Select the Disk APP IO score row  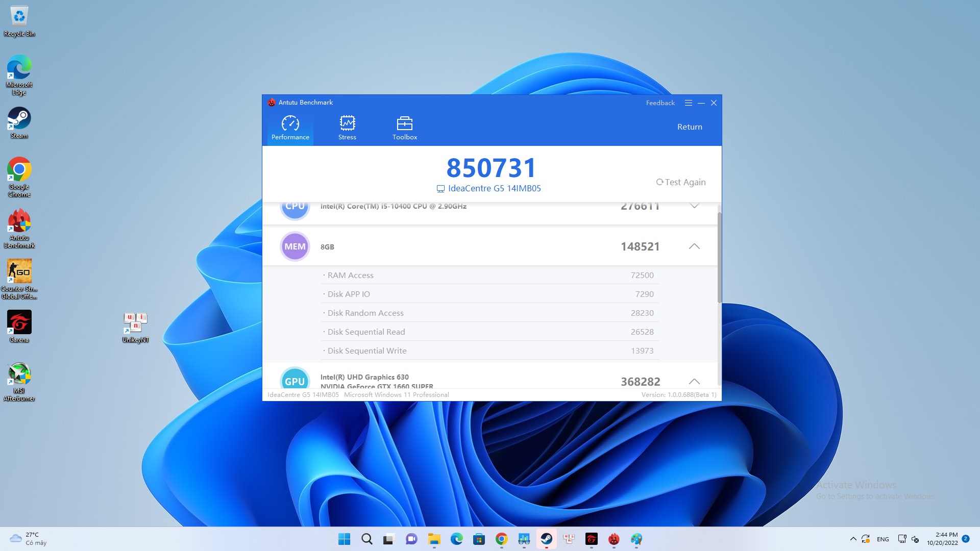tap(490, 294)
